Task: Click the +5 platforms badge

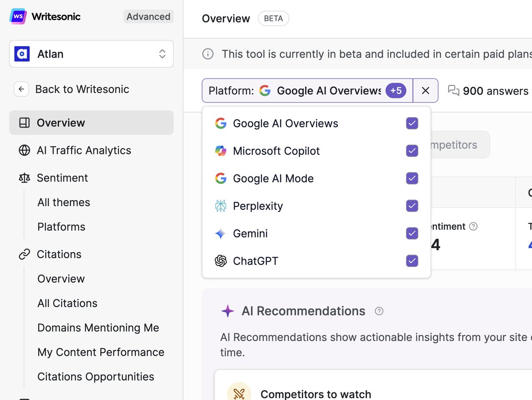Action: 396,91
